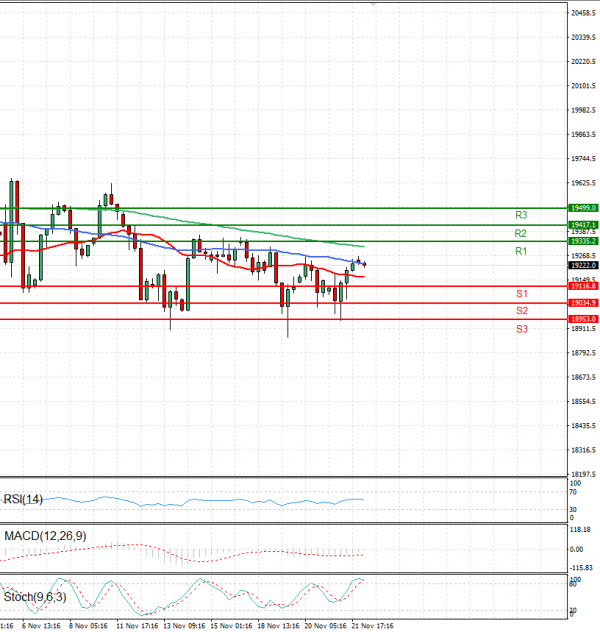Click the MACD scale value -115.83
The width and height of the screenshot is (600, 632).
point(581,568)
